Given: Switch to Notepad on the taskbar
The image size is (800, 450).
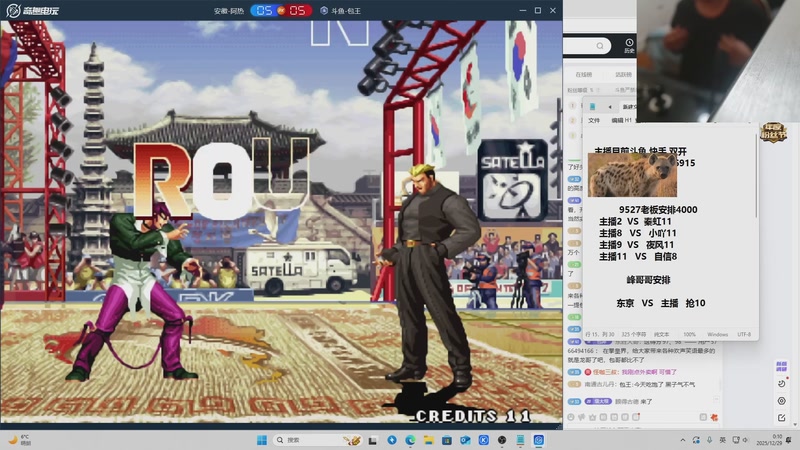Looking at the screenshot, I should [x=520, y=440].
